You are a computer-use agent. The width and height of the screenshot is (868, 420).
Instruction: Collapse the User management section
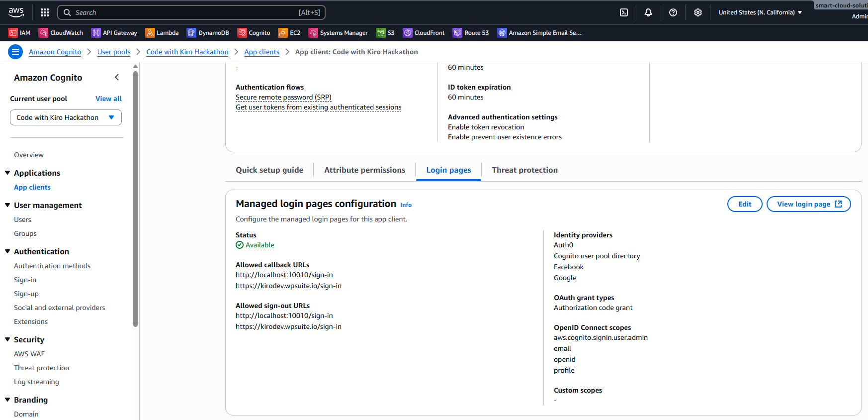click(7, 205)
